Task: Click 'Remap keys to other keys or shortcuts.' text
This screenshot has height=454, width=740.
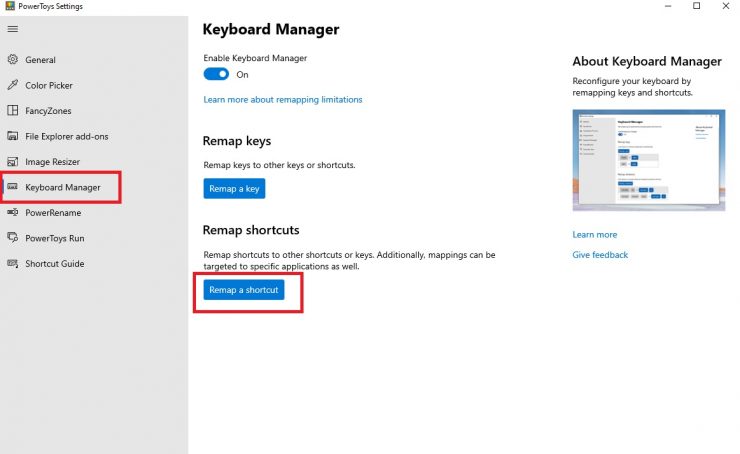Action: pos(279,165)
